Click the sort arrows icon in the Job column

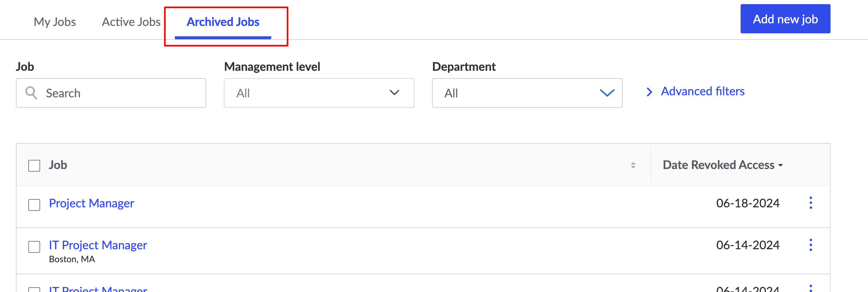[x=633, y=165]
